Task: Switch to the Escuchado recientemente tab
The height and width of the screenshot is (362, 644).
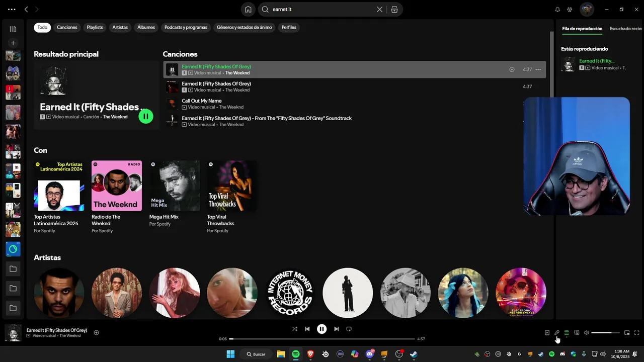Action: coord(626,29)
